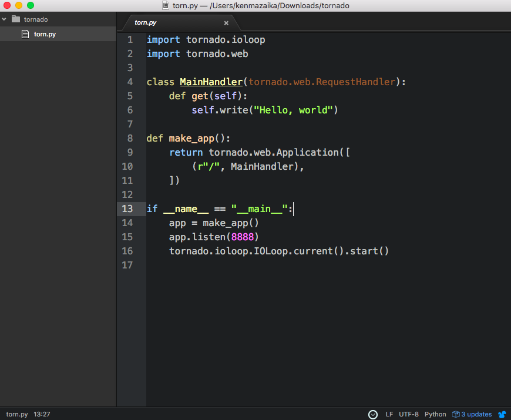This screenshot has width=511, height=420.
Task: Close the torn.py tab
Action: coord(226,23)
